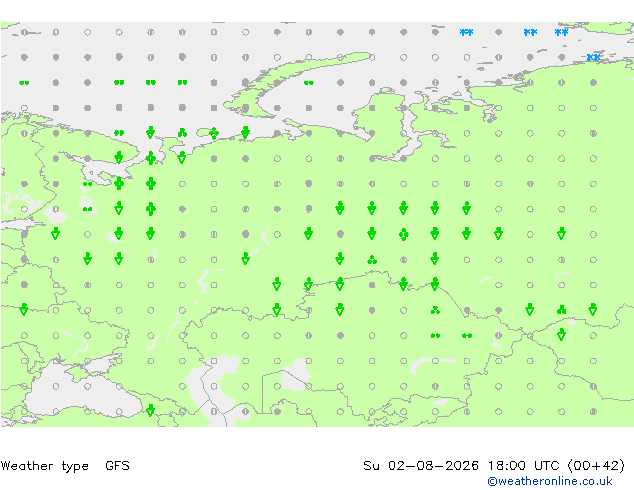Open the weatheronline.co.uk copyright link
This screenshot has width=634, height=490.
(x=549, y=481)
